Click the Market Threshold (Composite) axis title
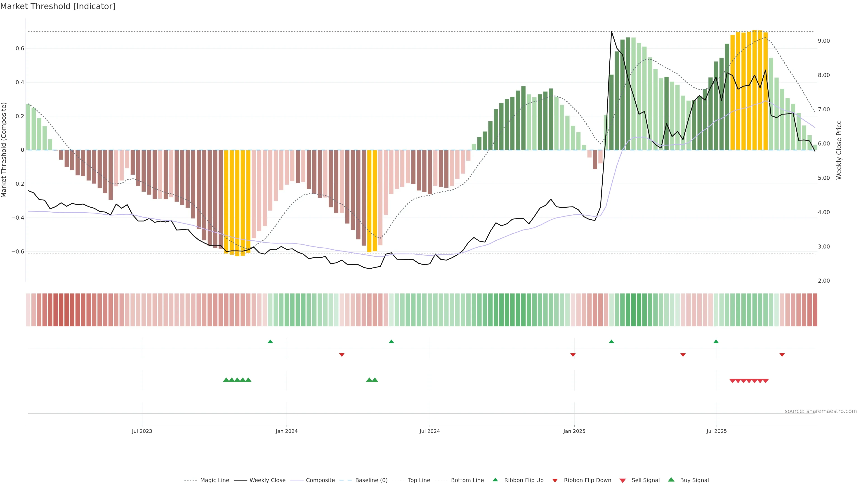868x488 pixels. pos(4,150)
